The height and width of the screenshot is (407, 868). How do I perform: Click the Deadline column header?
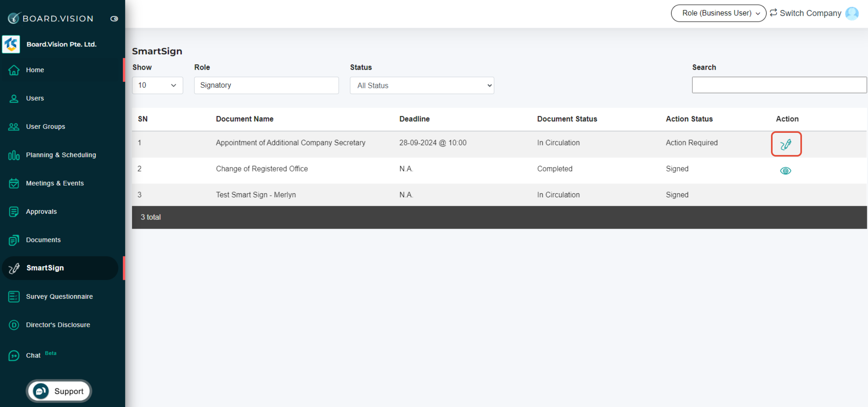414,119
